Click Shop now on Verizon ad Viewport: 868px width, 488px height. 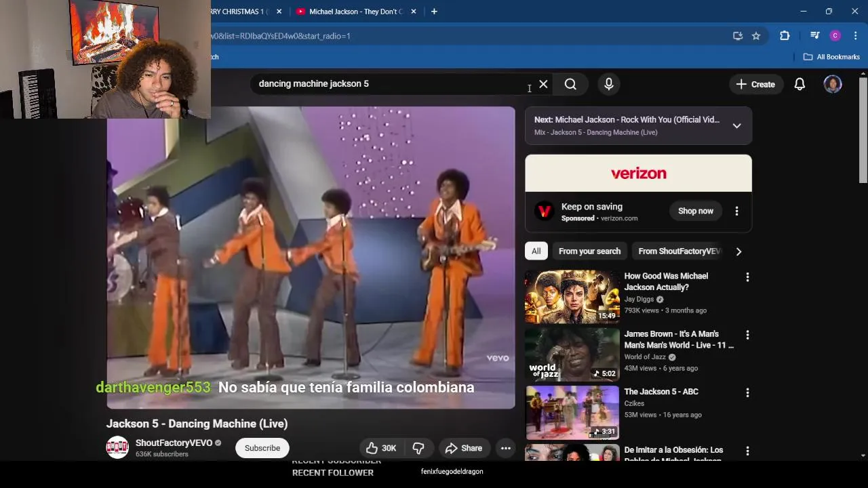point(696,211)
